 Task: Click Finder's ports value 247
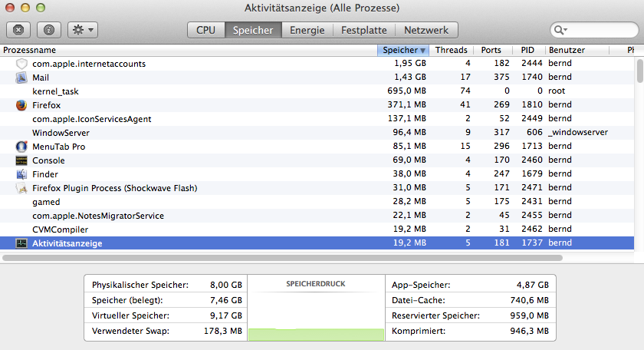501,173
